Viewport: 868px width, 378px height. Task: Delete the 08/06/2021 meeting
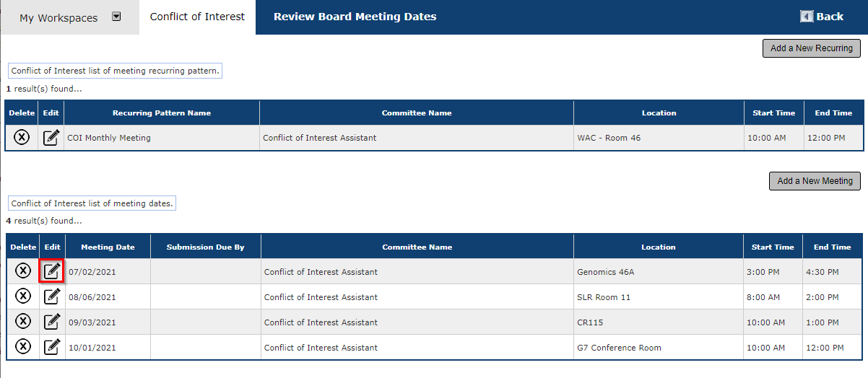23,296
